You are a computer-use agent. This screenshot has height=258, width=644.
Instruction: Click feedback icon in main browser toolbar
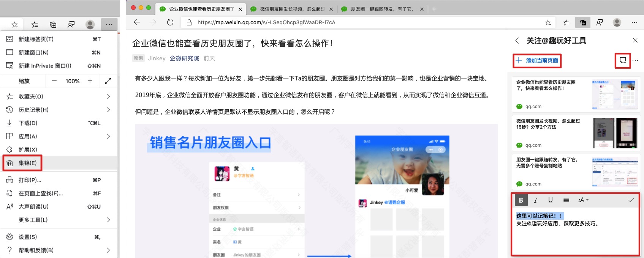[x=600, y=22]
